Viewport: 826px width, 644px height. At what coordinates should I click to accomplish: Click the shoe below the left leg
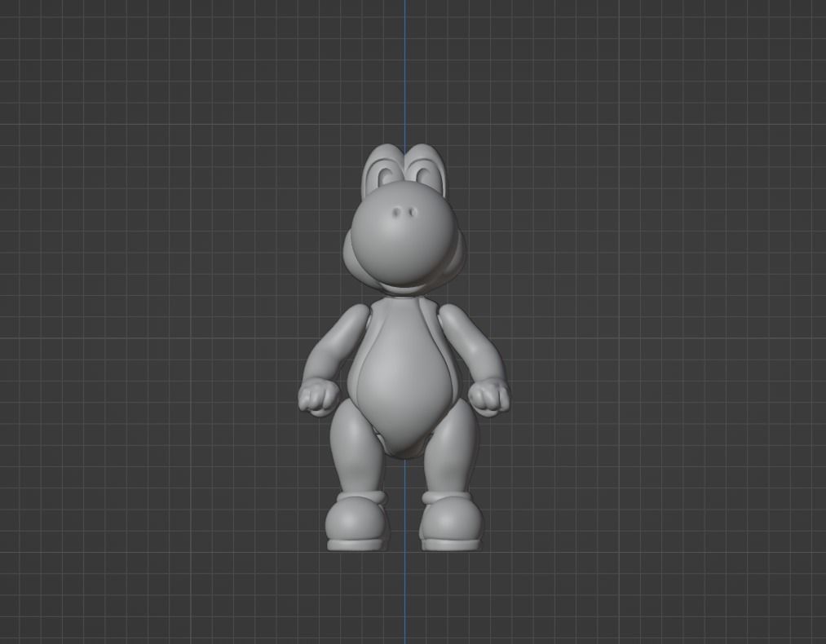356,522
